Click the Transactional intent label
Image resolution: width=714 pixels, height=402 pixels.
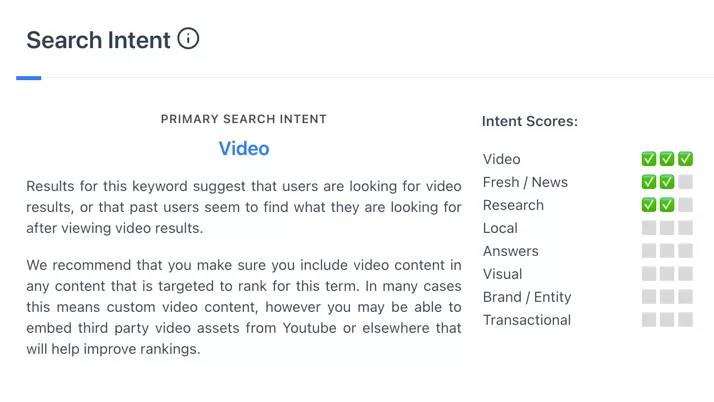[x=527, y=320]
